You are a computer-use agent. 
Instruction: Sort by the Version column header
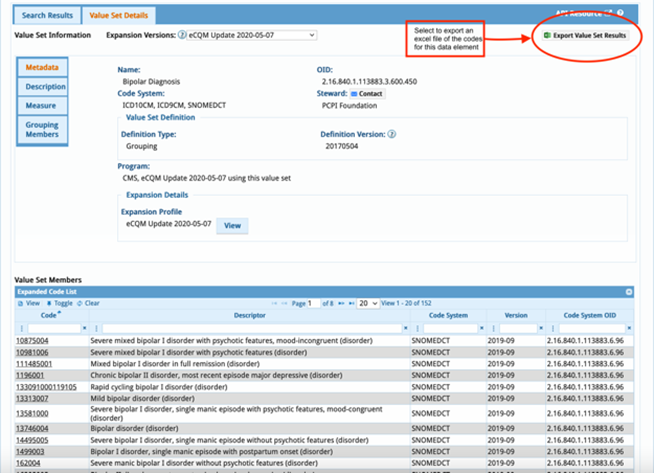pyautogui.click(x=516, y=315)
